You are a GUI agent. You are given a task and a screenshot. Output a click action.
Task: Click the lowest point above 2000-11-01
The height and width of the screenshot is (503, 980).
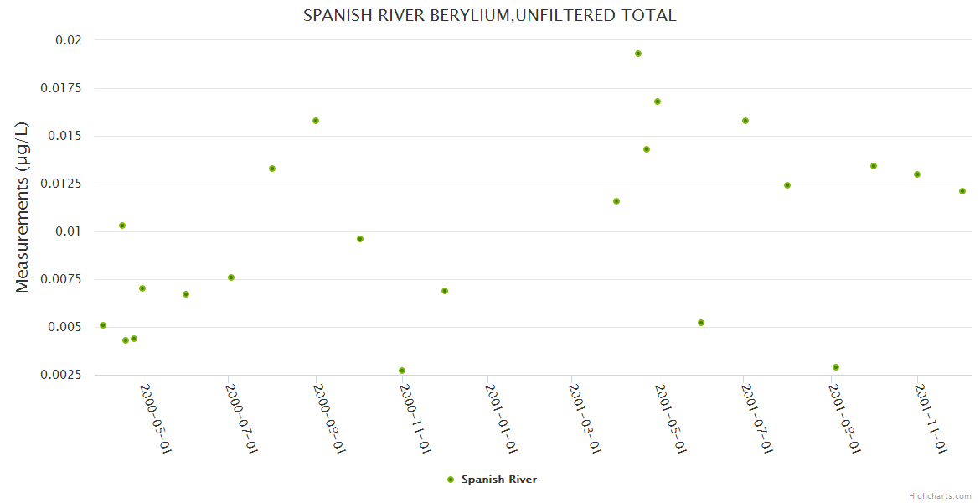(402, 371)
